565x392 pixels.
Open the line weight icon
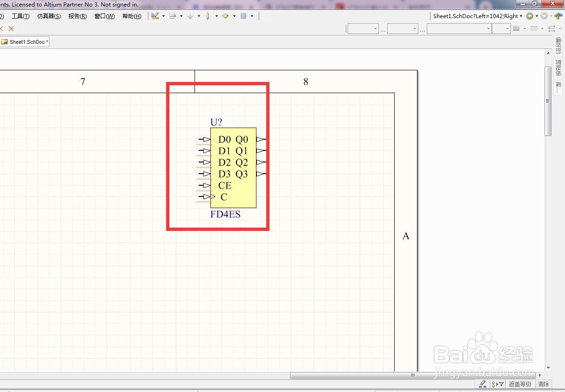516,28
